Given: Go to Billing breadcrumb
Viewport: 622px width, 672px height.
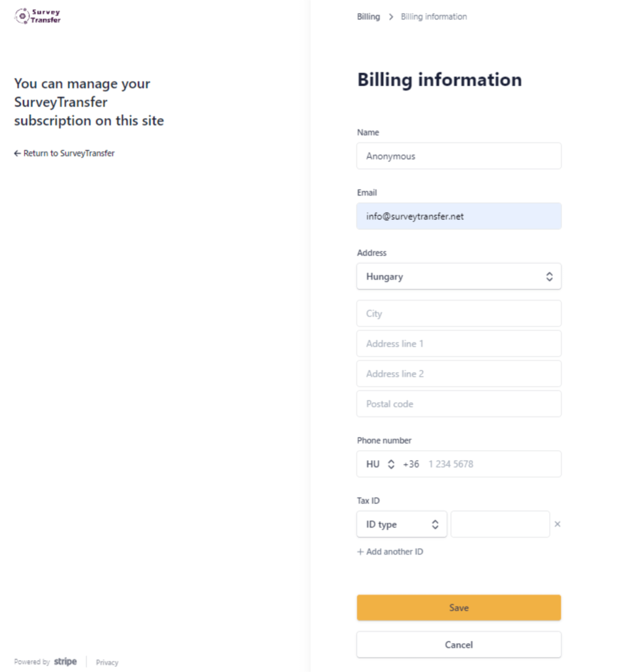Looking at the screenshot, I should 368,17.
